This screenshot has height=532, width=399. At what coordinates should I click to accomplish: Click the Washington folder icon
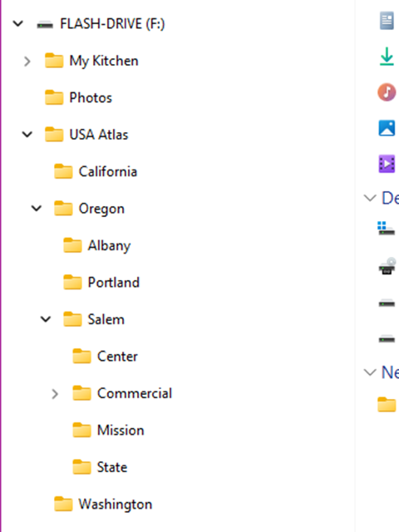pos(63,505)
